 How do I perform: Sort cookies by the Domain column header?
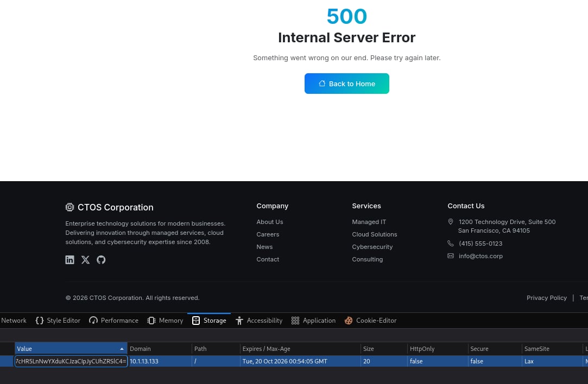(160, 349)
